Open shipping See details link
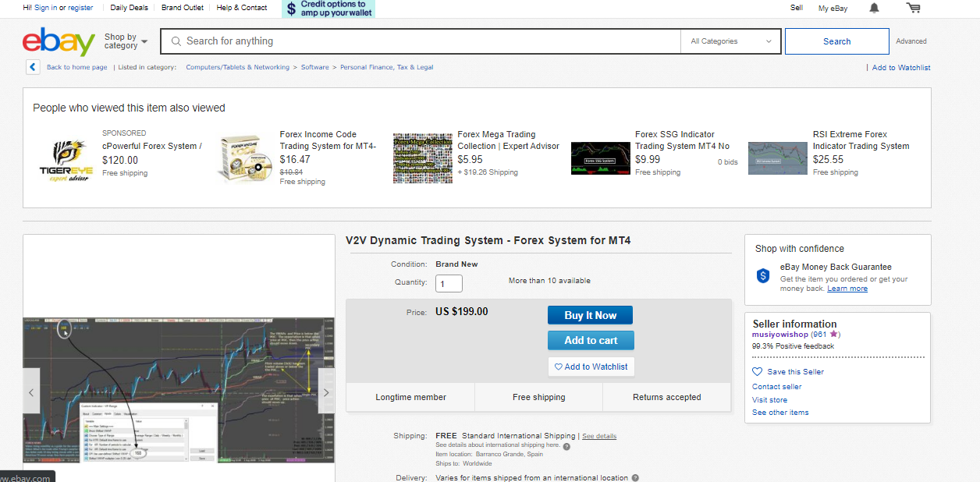Viewport: 980px width, 482px height. pyautogui.click(x=599, y=436)
